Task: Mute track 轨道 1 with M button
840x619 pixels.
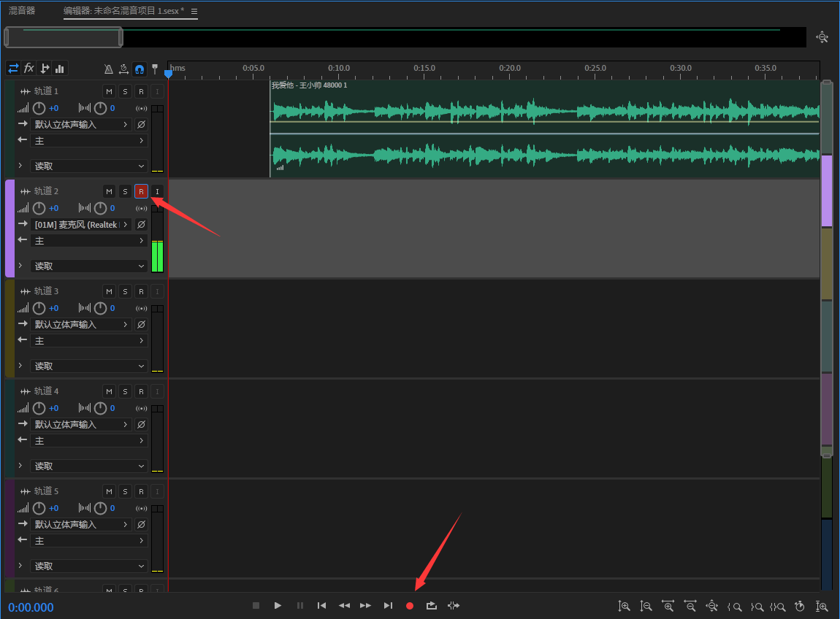Action: pos(109,91)
